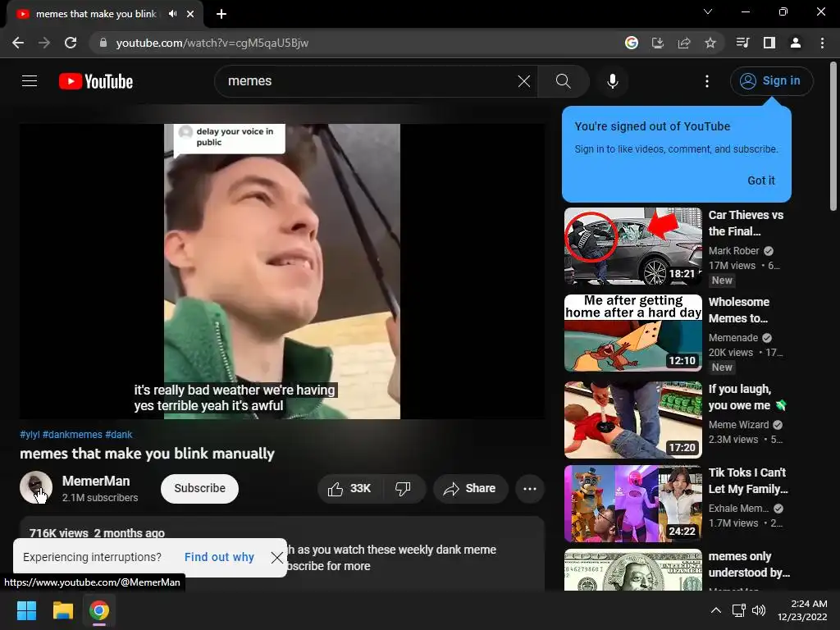Install app icon in address bar
The image size is (840, 630).
657,43
